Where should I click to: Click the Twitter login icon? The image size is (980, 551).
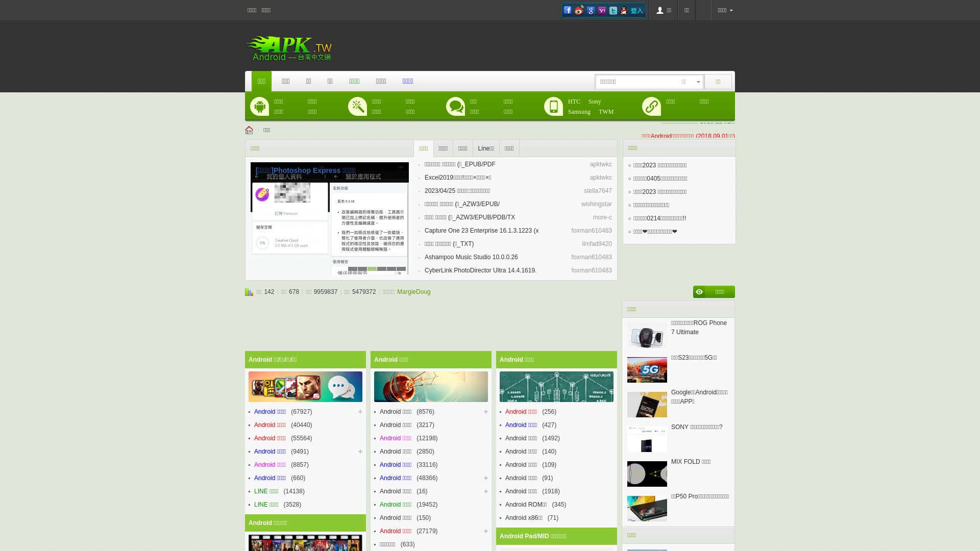(x=613, y=10)
